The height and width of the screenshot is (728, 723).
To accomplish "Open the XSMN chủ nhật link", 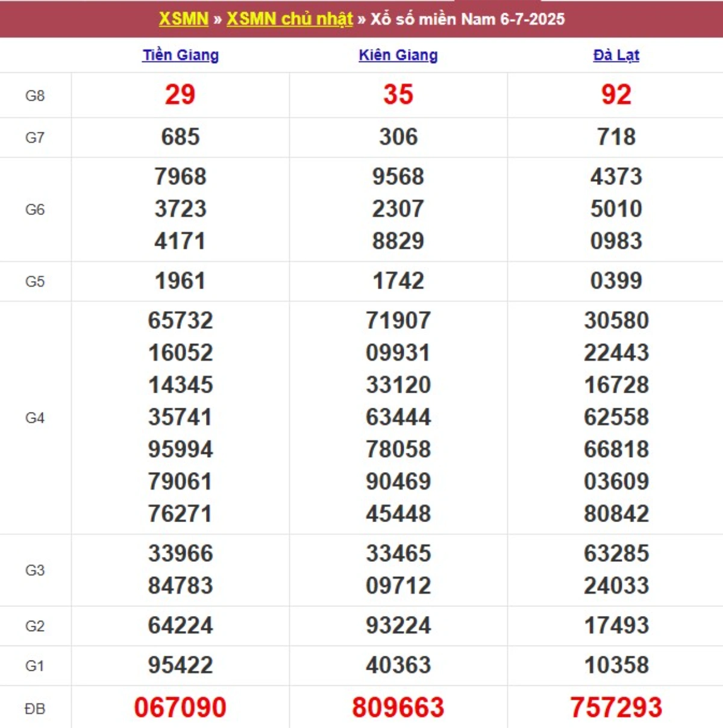I will click(x=289, y=19).
